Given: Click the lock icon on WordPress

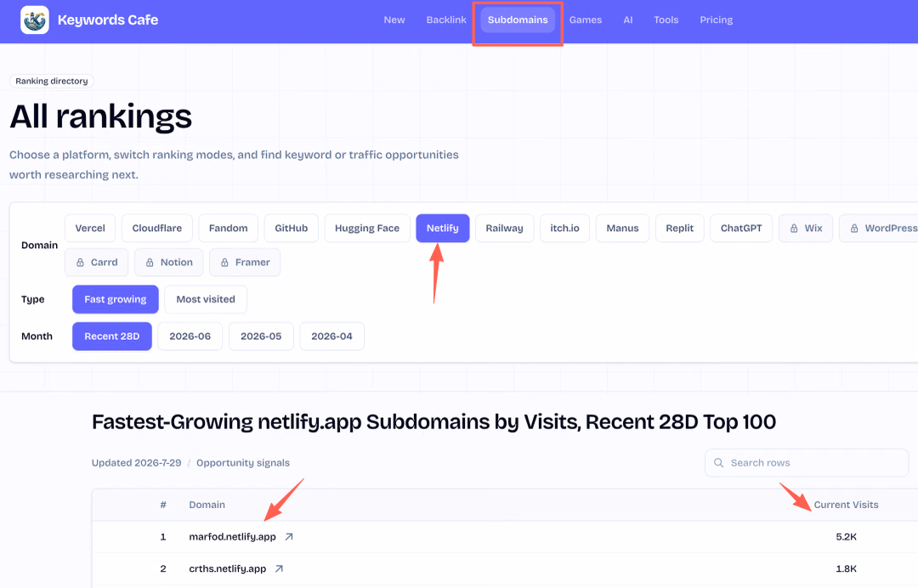Looking at the screenshot, I should click(x=854, y=229).
